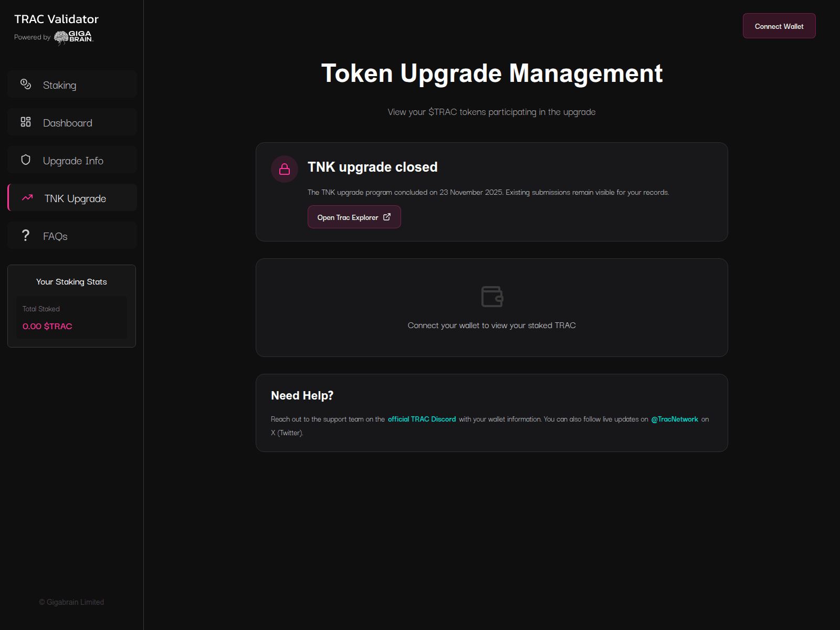This screenshot has width=840, height=630.
Task: Click the external link icon on Open Trac Explorer
Action: [x=387, y=217]
